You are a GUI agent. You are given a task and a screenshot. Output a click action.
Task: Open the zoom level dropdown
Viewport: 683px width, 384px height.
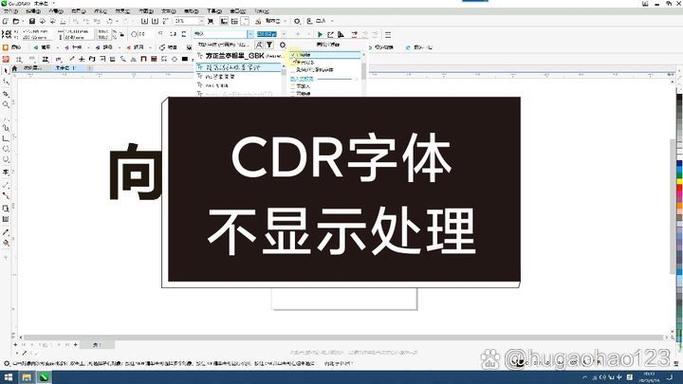pos(201,21)
